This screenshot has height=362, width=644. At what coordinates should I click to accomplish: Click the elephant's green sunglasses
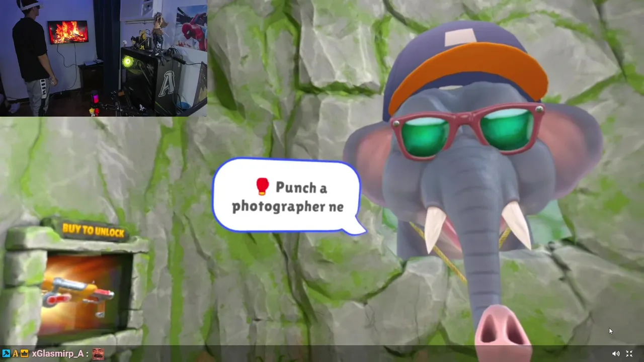tap(467, 130)
